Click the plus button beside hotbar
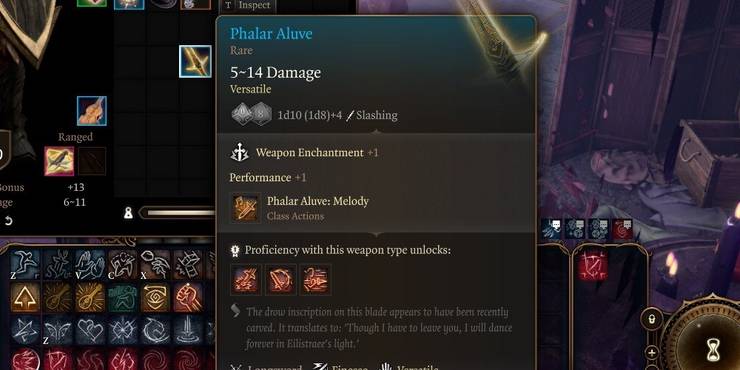Image resolution: width=740 pixels, height=370 pixels. tap(652, 352)
